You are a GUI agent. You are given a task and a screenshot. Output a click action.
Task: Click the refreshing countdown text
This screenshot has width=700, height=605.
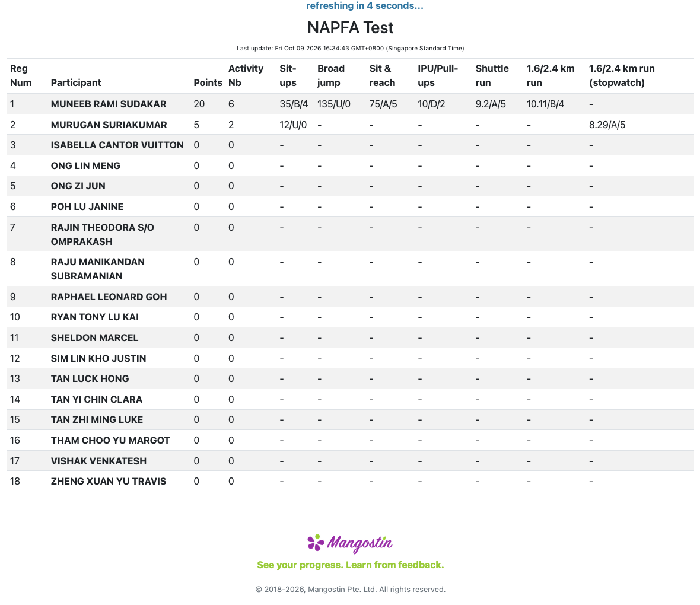pyautogui.click(x=364, y=6)
